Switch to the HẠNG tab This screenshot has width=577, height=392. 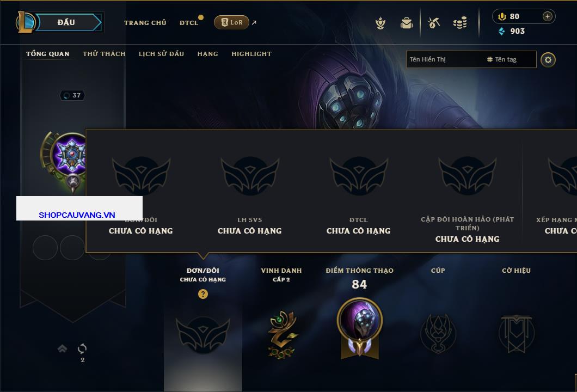[207, 54]
